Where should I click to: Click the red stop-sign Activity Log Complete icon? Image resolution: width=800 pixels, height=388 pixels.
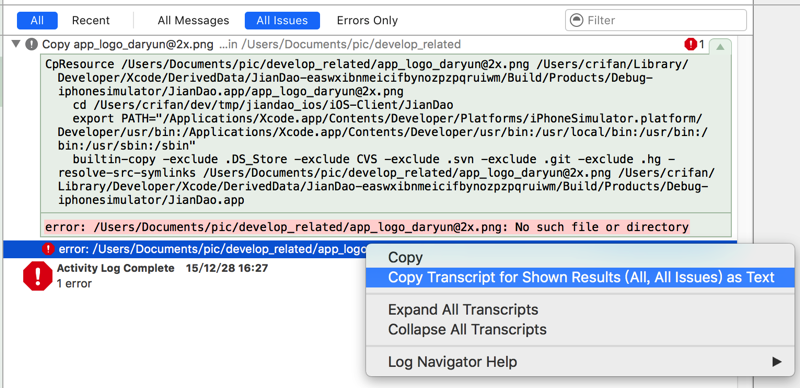point(38,276)
